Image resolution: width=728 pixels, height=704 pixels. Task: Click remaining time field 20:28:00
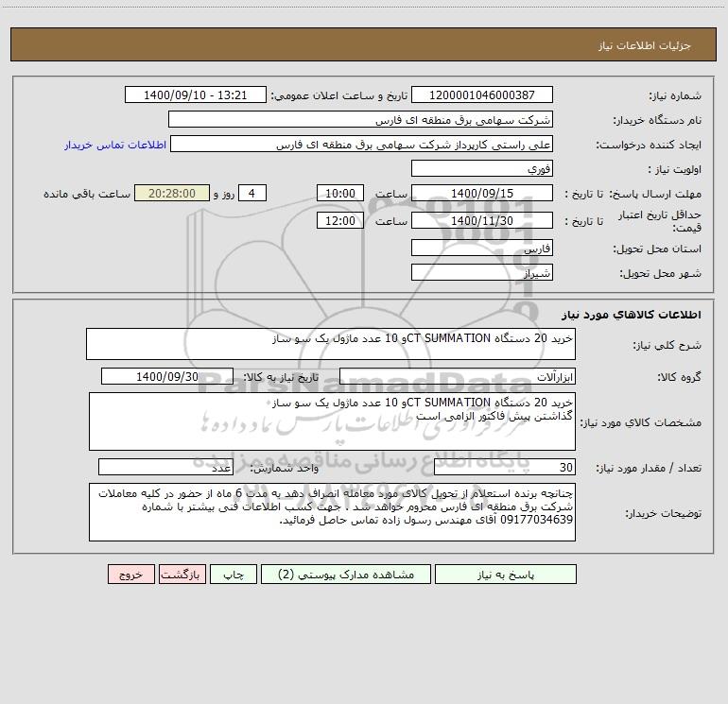(172, 193)
